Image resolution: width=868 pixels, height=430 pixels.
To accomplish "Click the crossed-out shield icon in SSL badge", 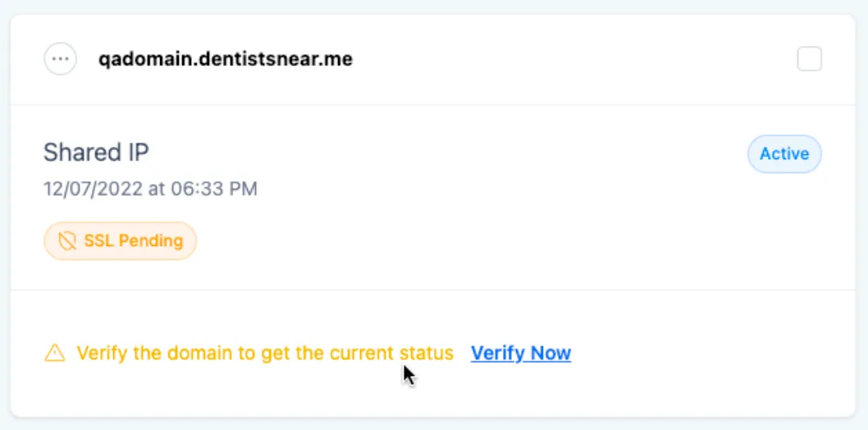I will 67,240.
